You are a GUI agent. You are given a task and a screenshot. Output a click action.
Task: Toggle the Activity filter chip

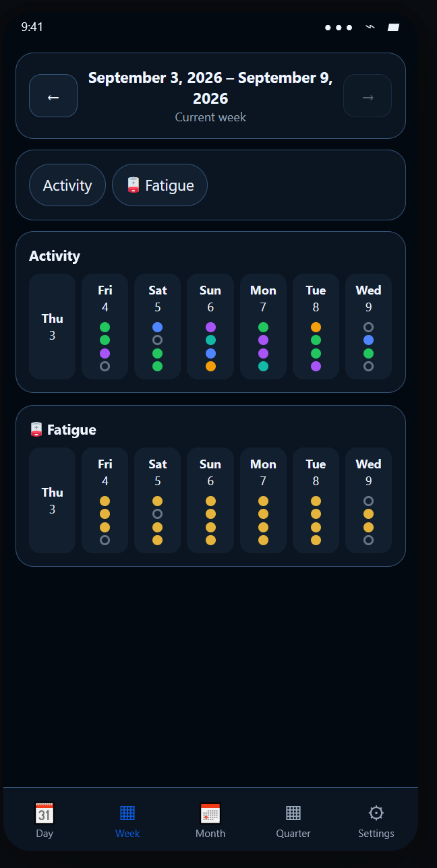(x=67, y=185)
